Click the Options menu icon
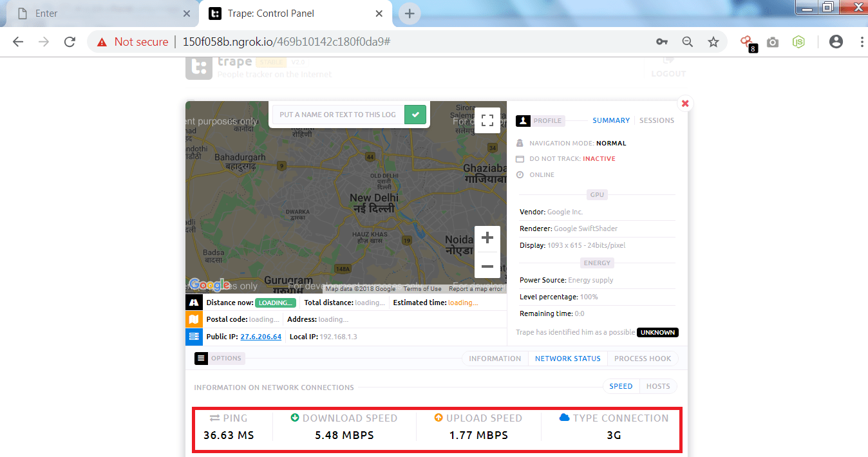 tap(201, 359)
